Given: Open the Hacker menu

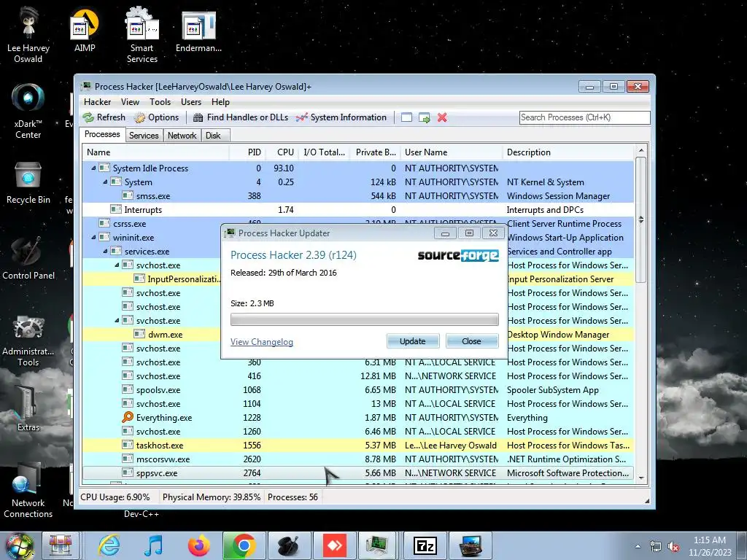Looking at the screenshot, I should pyautogui.click(x=97, y=102).
